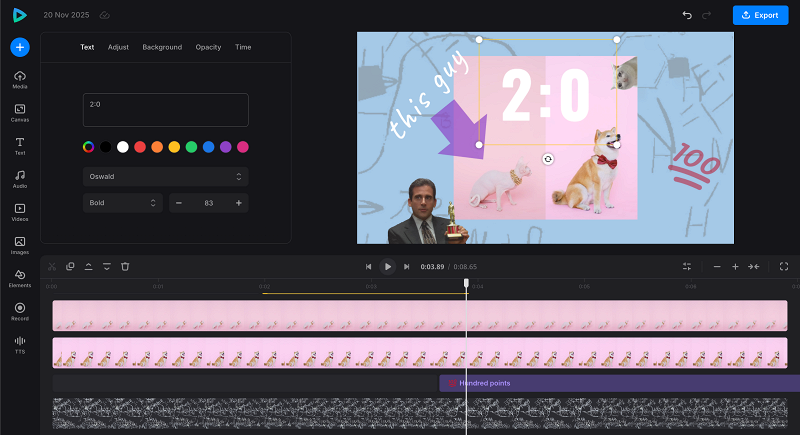This screenshot has height=435, width=800.
Task: Select the white color swatch
Action: (x=123, y=147)
